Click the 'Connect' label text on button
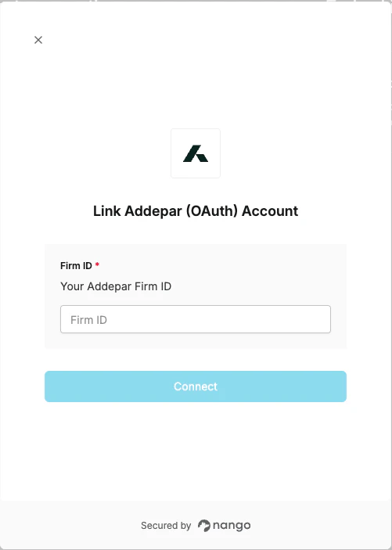This screenshot has height=550, width=392. 196,386
